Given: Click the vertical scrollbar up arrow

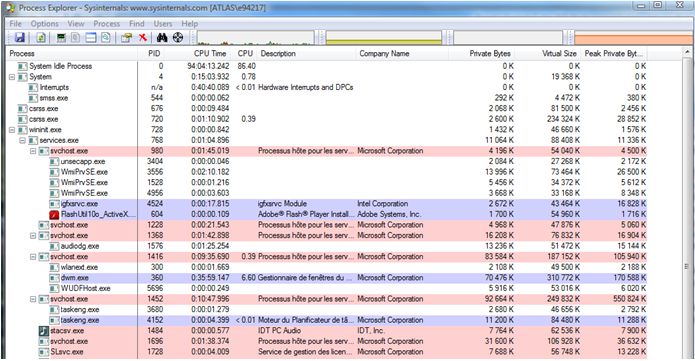Looking at the screenshot, I should (687, 53).
